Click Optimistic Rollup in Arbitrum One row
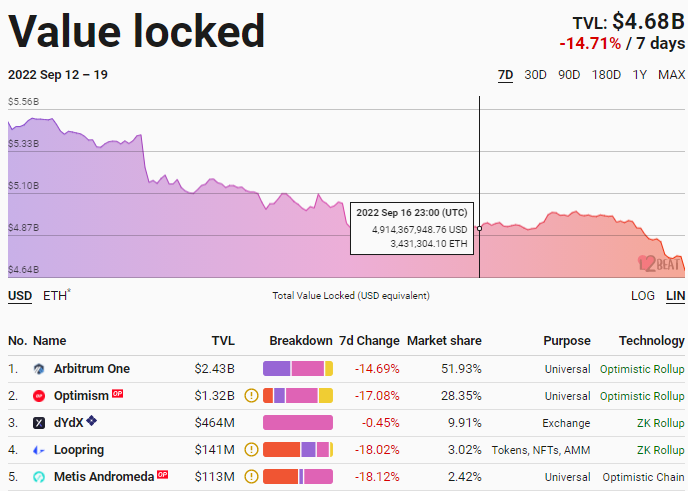 tap(642, 369)
